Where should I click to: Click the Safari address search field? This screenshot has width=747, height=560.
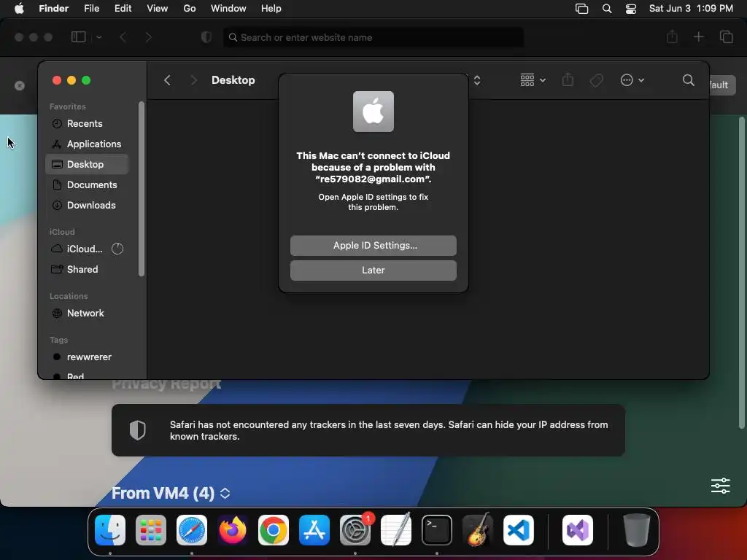point(373,37)
